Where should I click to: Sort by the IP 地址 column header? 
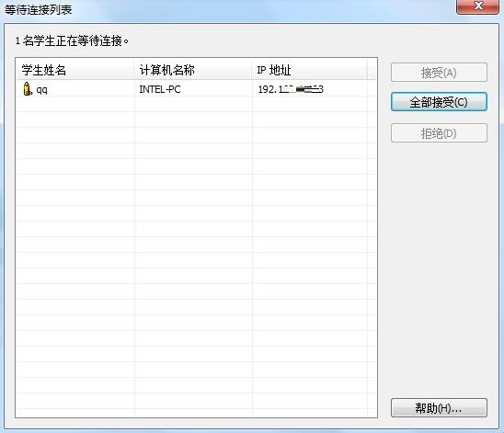(x=309, y=70)
